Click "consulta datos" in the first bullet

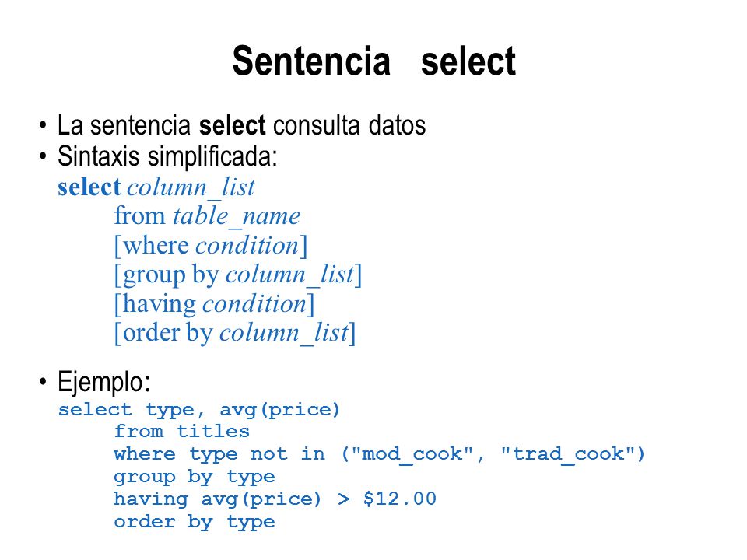coord(349,125)
